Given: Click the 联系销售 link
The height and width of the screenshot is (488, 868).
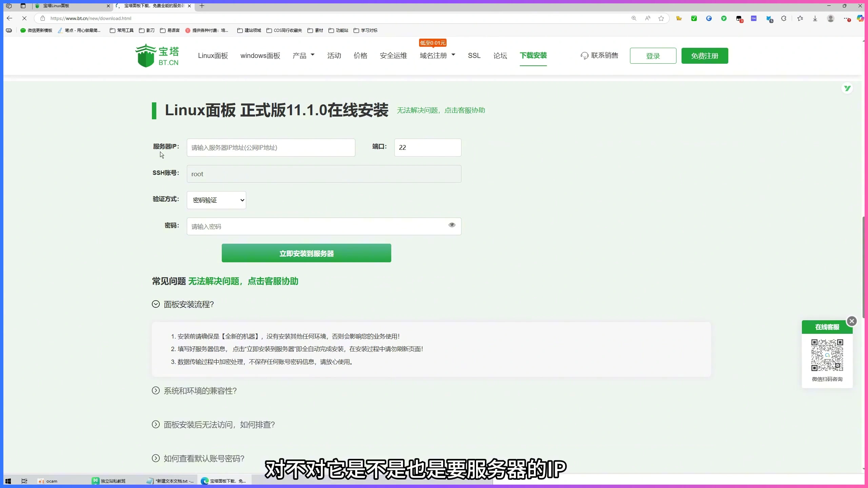Looking at the screenshot, I should (x=599, y=56).
